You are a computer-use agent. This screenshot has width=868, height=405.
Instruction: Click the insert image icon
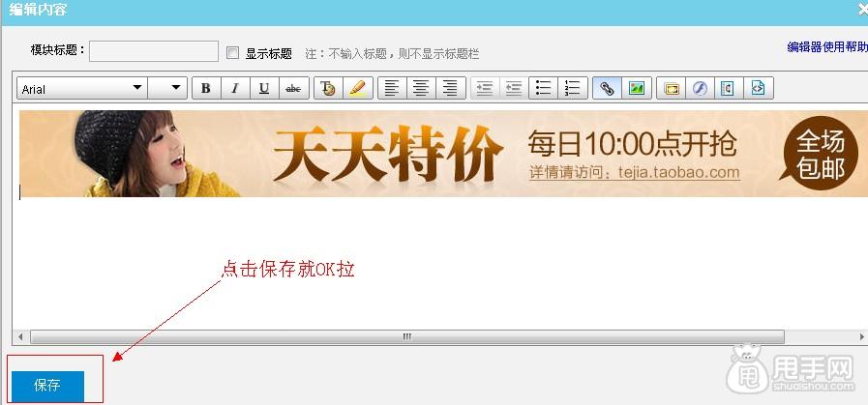point(637,88)
